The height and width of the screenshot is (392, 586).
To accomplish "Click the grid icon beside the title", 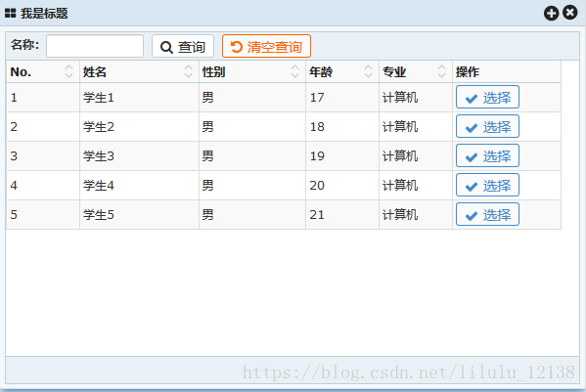I will click(10, 14).
